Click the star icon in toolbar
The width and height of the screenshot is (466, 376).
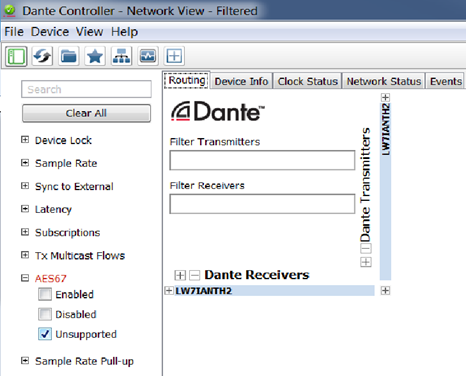click(95, 56)
